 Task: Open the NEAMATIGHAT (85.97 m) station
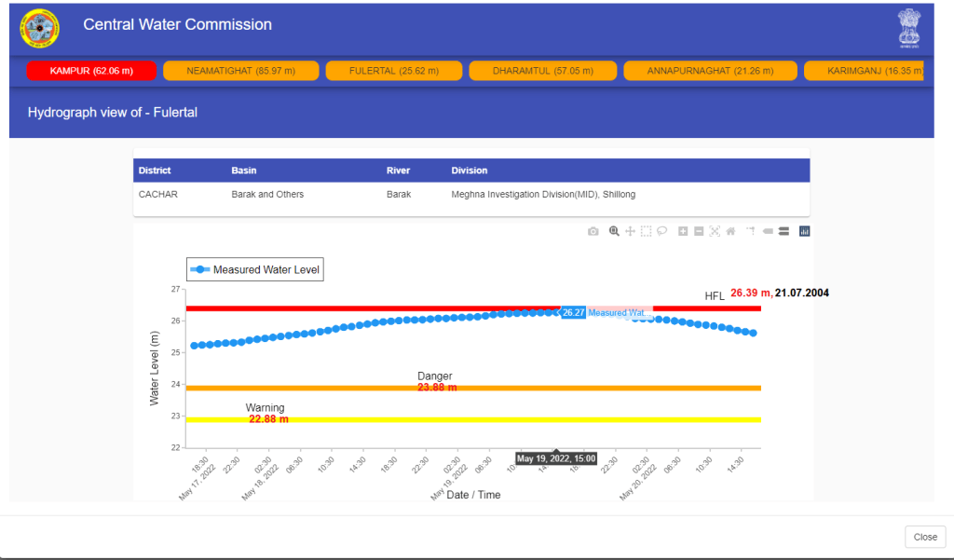pos(240,71)
